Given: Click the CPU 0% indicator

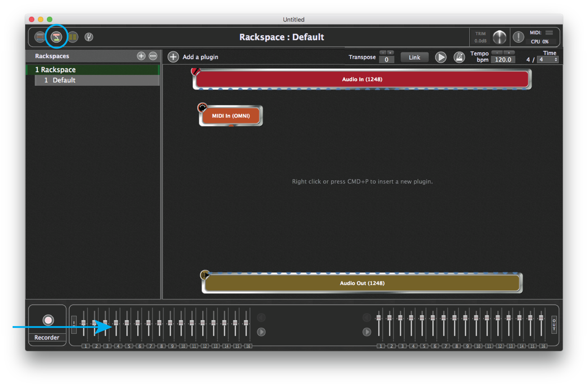Looking at the screenshot, I should (x=540, y=41).
